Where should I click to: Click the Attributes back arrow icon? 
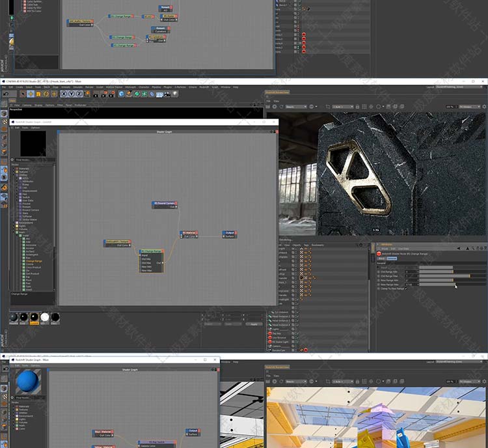point(459,248)
